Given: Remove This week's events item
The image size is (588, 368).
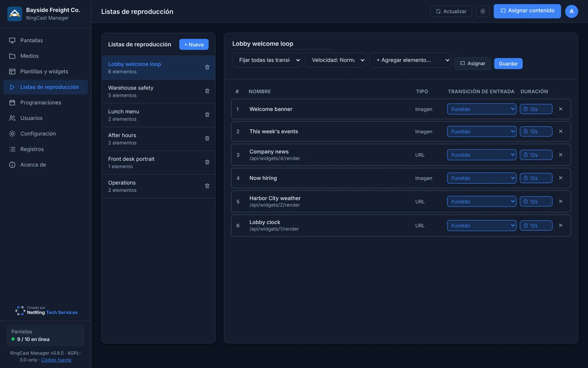Looking at the screenshot, I should (561, 131).
